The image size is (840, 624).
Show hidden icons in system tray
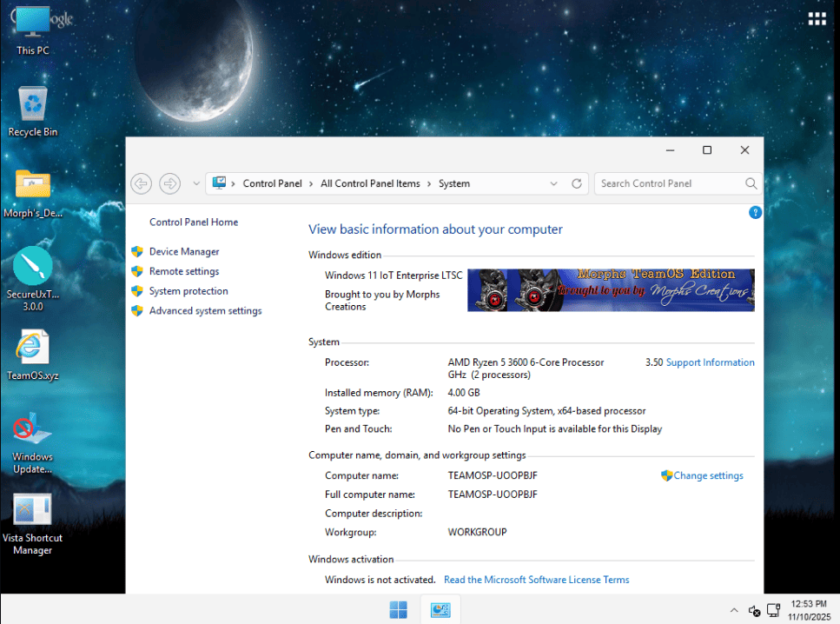click(x=733, y=610)
